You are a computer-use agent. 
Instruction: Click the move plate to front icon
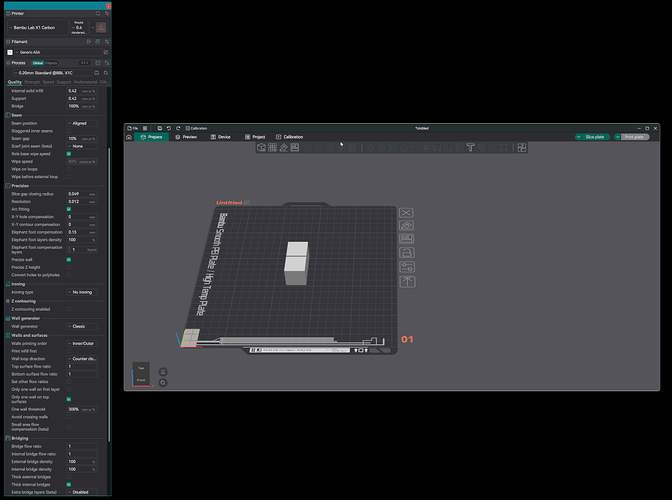tap(407, 281)
